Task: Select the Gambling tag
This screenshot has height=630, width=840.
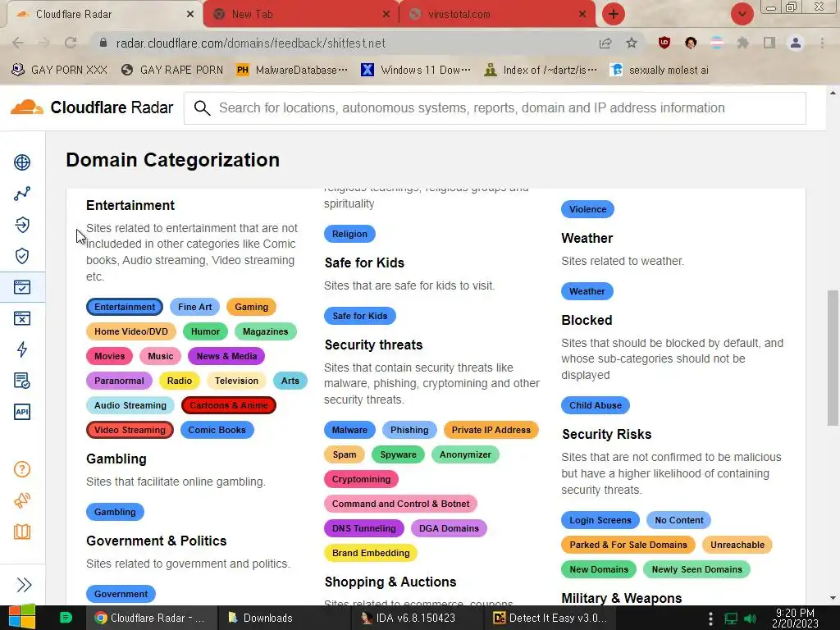Action: [115, 512]
